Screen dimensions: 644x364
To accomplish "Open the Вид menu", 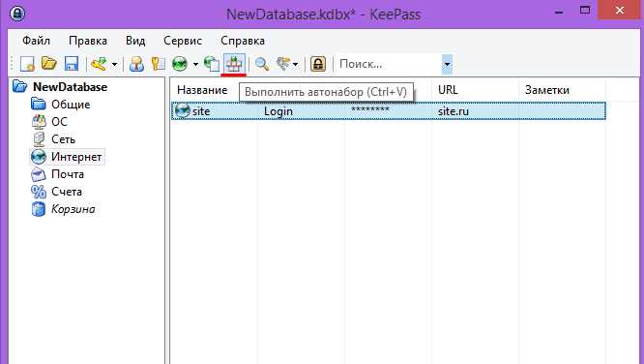I will tap(135, 41).
